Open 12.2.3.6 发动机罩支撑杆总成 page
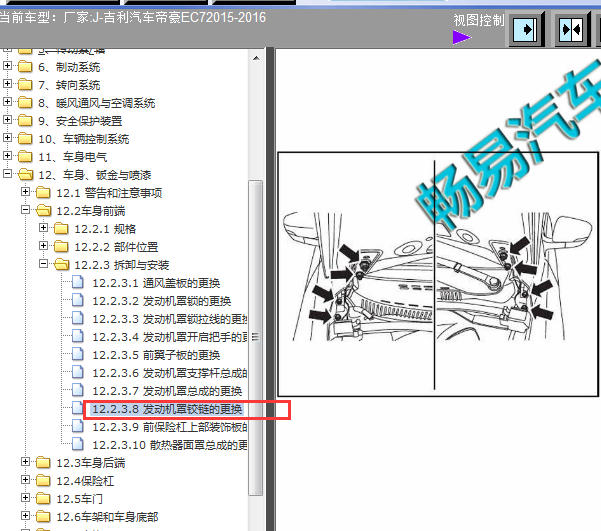The image size is (601, 531). (x=170, y=373)
